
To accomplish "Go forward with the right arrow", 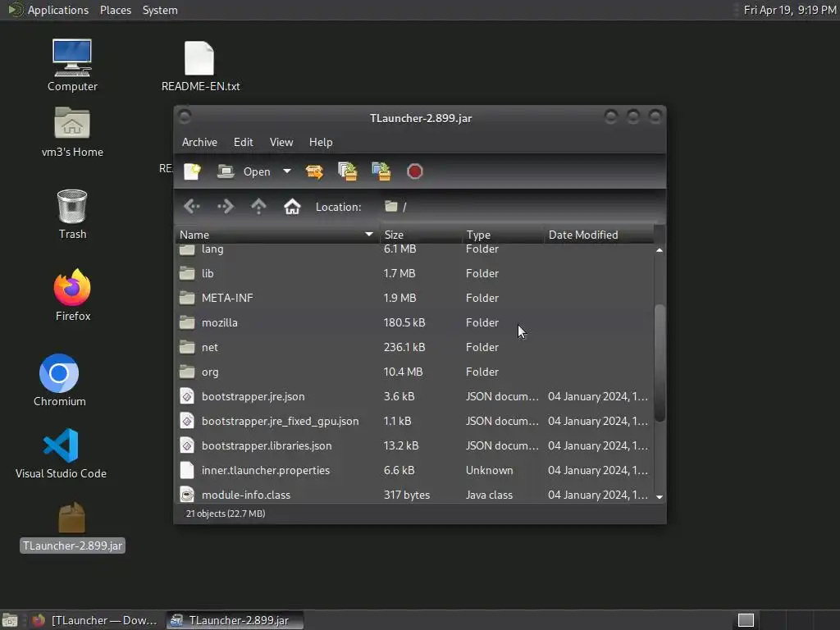I will 225,206.
